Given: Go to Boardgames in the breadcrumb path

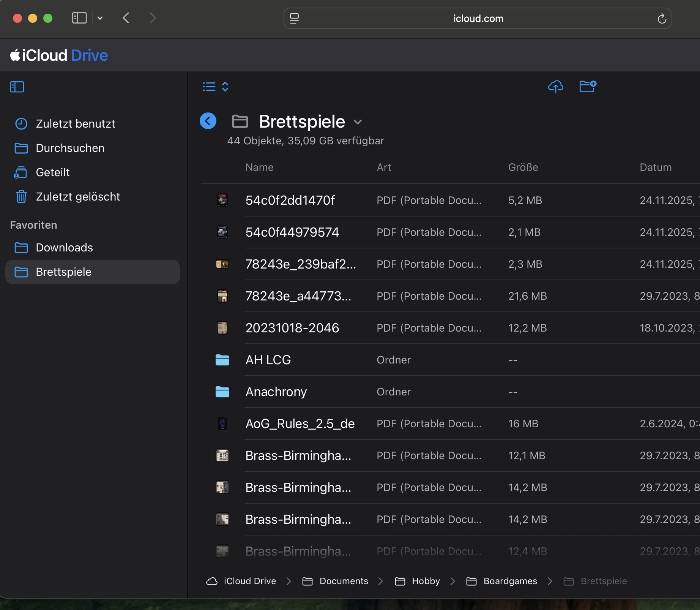Looking at the screenshot, I should (x=510, y=581).
